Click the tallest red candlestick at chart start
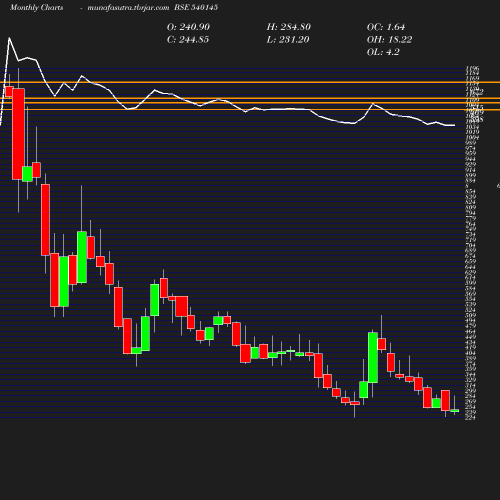 click(x=18, y=134)
